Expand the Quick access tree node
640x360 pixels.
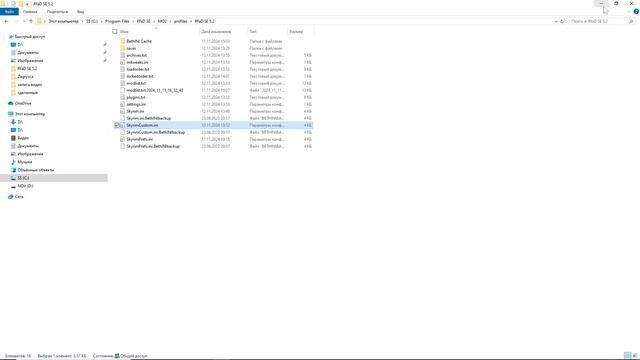coord(5,37)
